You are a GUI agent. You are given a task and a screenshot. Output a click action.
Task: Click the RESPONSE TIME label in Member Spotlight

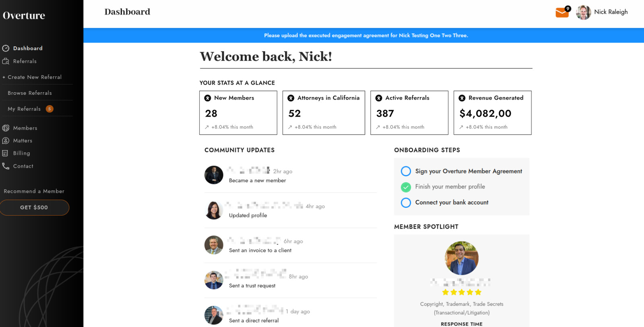[x=462, y=324]
